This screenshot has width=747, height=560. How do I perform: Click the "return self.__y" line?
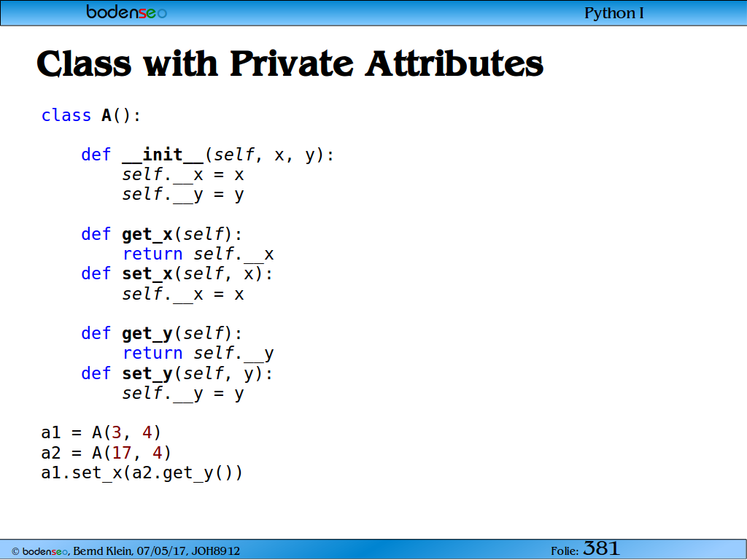[198, 354]
